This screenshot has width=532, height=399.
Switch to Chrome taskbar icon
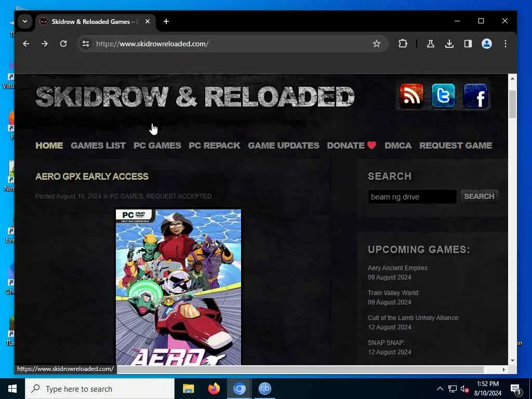tap(239, 389)
